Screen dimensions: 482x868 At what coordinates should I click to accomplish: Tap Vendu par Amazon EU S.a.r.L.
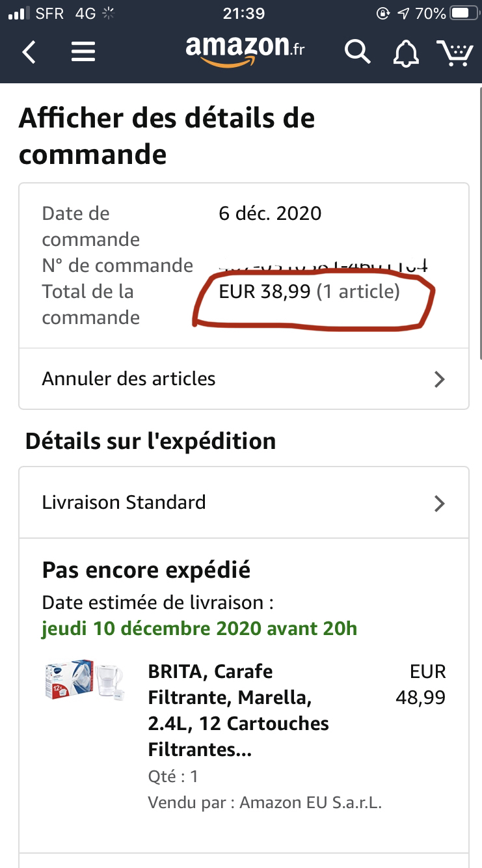[x=265, y=802]
